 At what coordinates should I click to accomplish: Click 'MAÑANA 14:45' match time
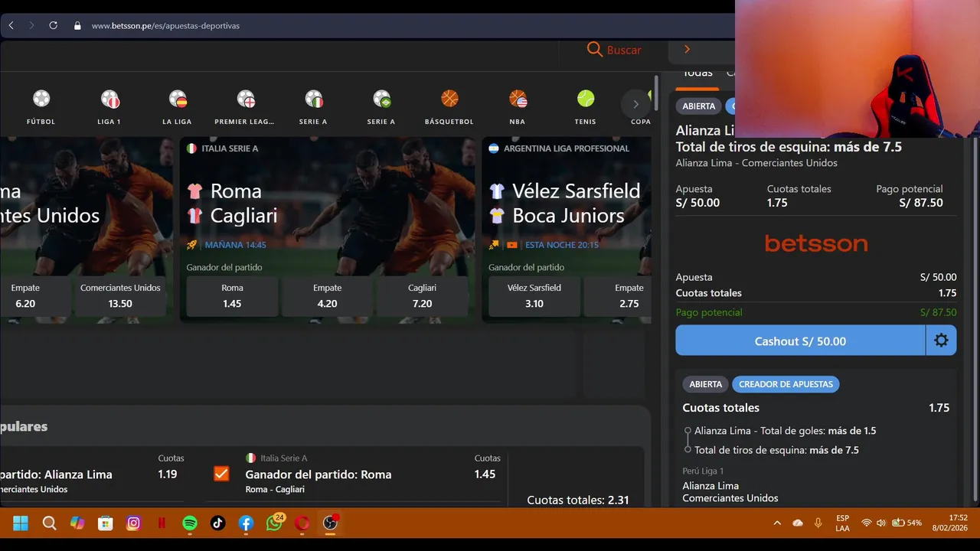click(x=236, y=245)
